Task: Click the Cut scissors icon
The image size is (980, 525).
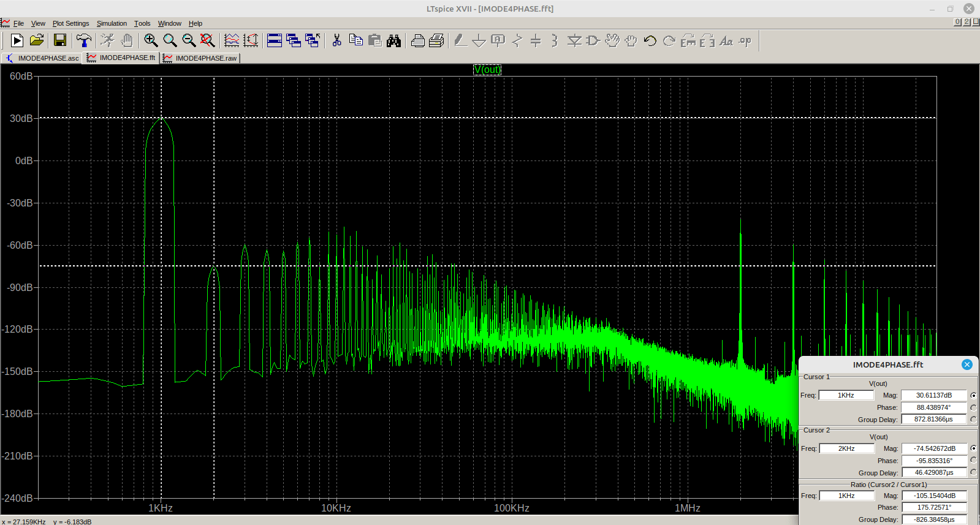Action: (336, 40)
